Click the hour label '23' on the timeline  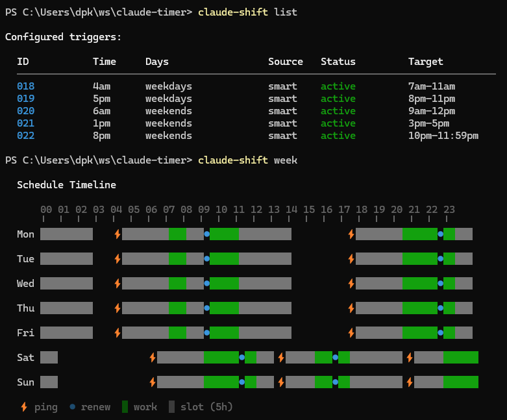449,210
